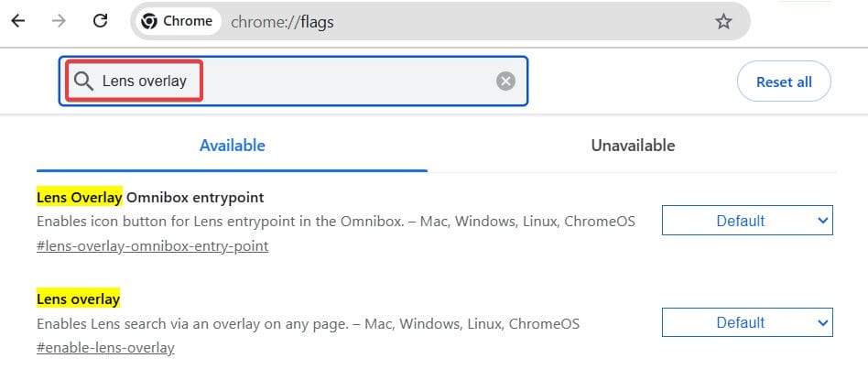
Task: Click the Lens Overlay Omnibox entrypoint title
Action: (x=150, y=197)
